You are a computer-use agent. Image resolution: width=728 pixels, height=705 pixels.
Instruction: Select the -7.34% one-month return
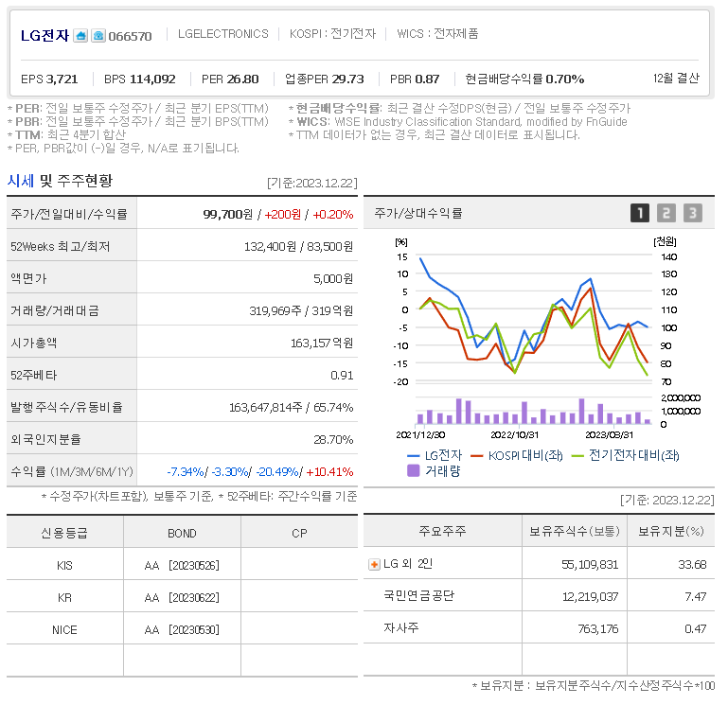(186, 472)
